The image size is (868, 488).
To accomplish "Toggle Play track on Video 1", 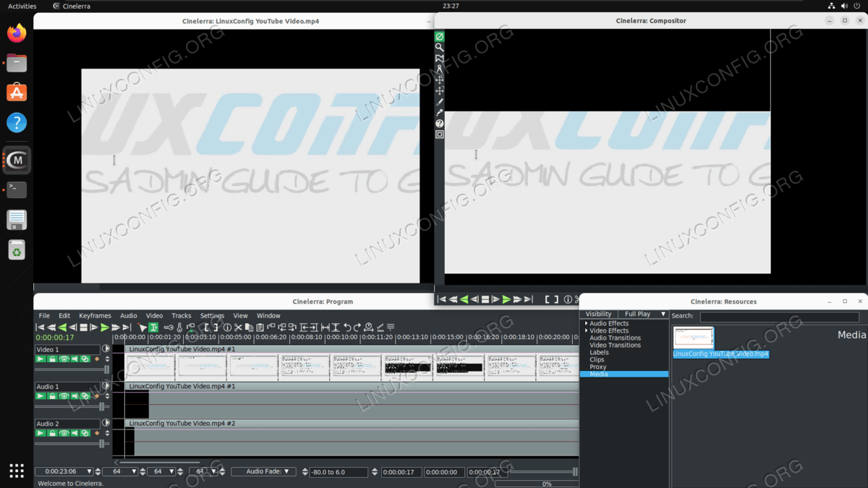I will [x=41, y=359].
